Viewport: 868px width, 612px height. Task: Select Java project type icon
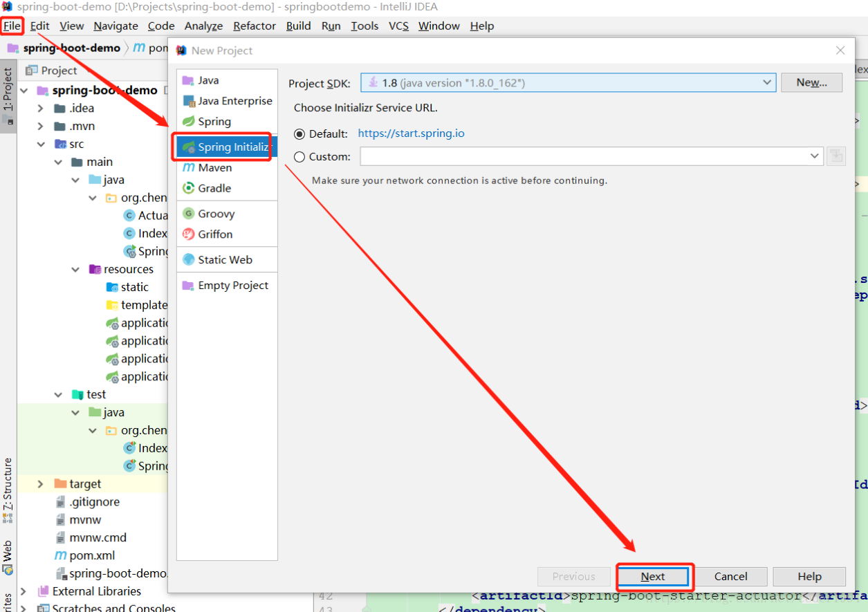coord(188,80)
